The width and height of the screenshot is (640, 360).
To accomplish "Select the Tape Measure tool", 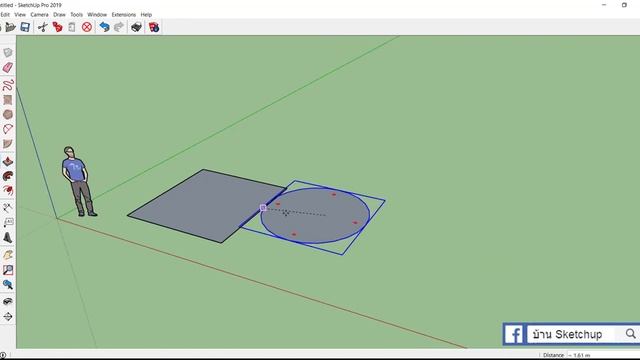I will [8, 208].
